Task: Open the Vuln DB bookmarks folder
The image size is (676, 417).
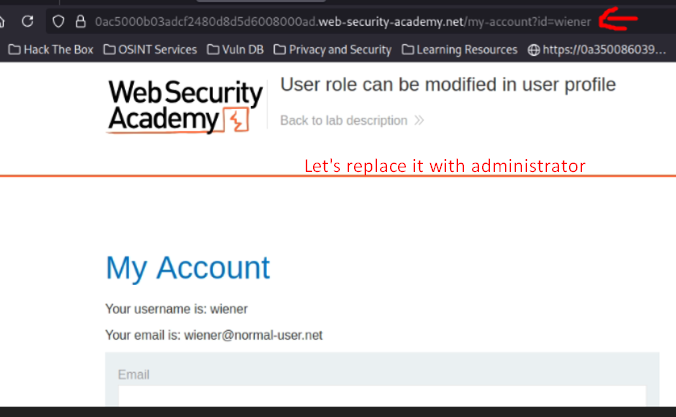Action: [235, 50]
